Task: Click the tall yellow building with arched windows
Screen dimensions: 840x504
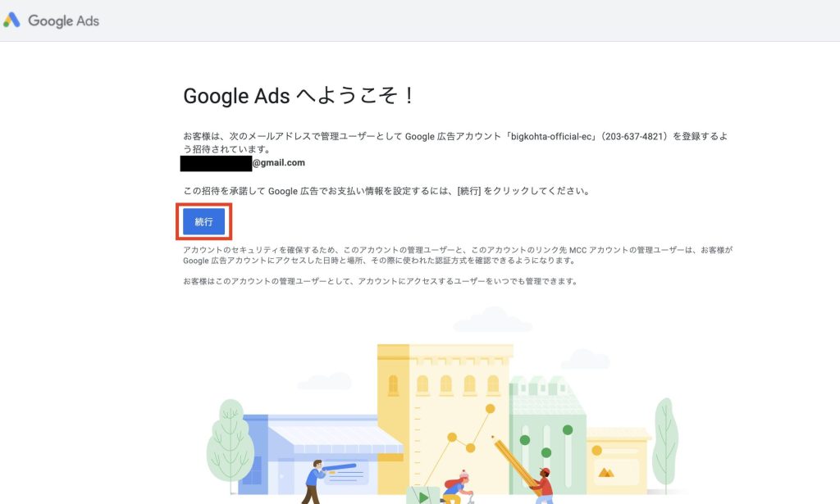Action: click(x=444, y=417)
